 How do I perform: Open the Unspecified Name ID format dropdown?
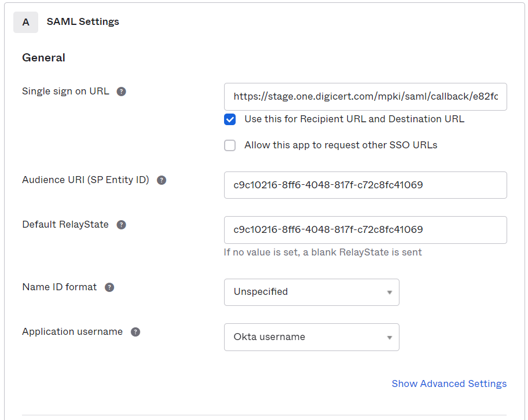click(x=311, y=292)
